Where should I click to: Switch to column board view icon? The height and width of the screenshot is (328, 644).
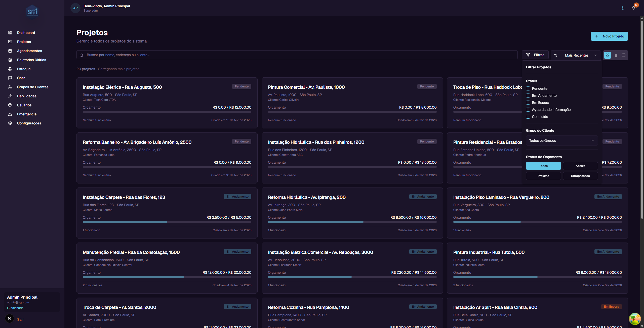pyautogui.click(x=623, y=55)
